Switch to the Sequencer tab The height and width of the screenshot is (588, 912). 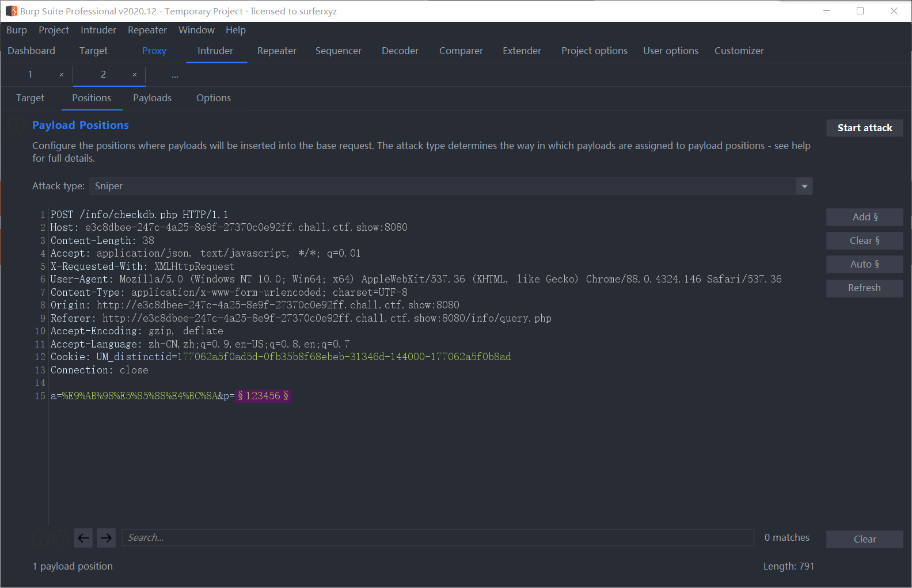[339, 51]
